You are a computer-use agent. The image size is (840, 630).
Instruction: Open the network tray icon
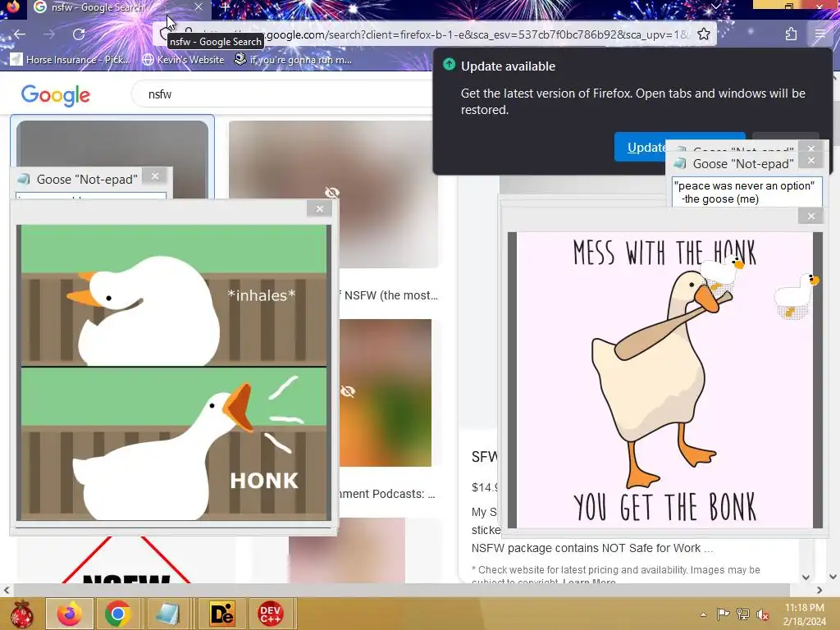pos(743,614)
